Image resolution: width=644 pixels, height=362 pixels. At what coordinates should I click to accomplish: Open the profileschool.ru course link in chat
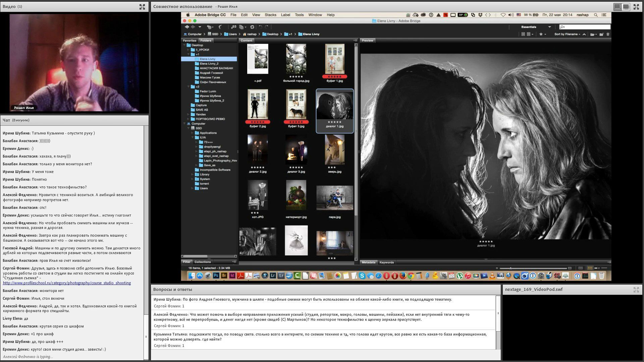tap(67, 283)
